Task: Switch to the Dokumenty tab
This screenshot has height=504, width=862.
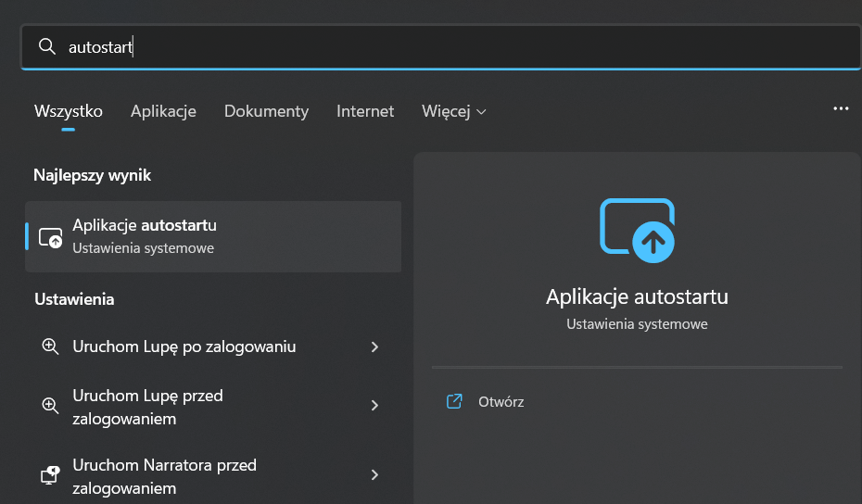Action: pyautogui.click(x=266, y=111)
